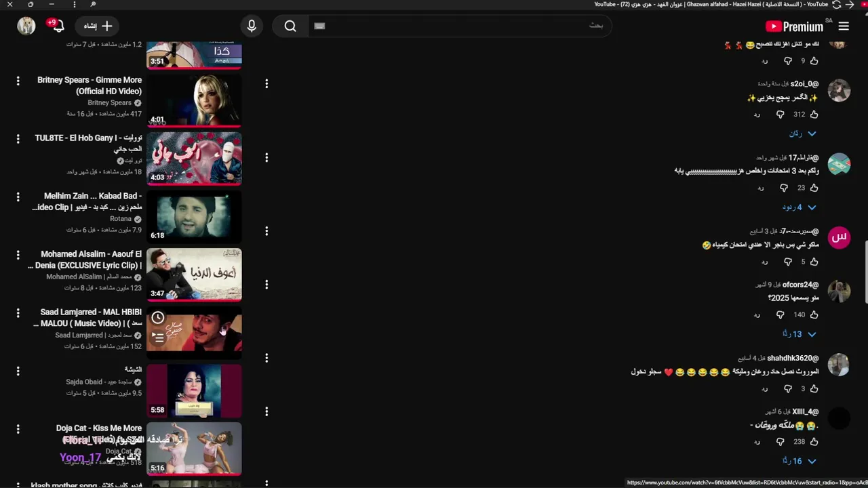Click reply (رد) under s2oi_0 comment

click(757, 115)
